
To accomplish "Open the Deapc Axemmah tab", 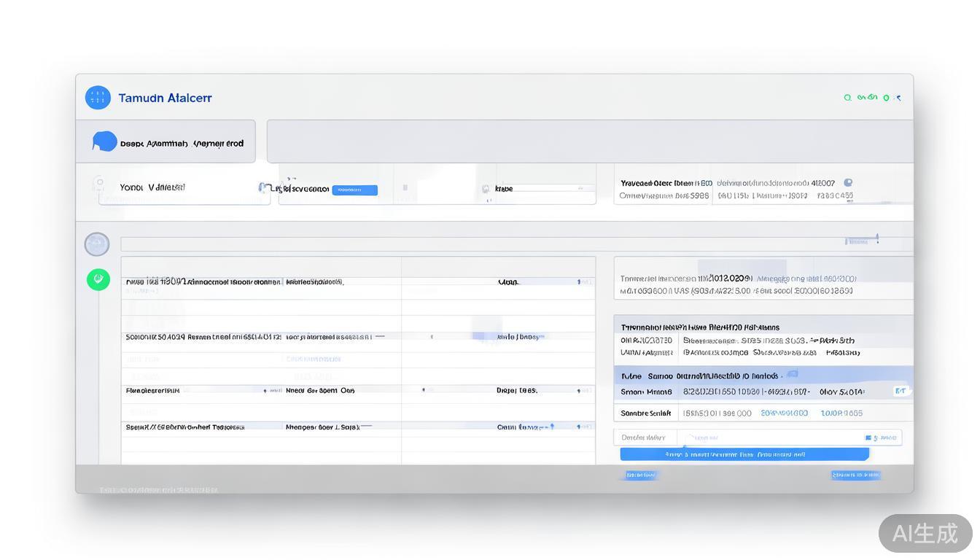I will tap(166, 143).
